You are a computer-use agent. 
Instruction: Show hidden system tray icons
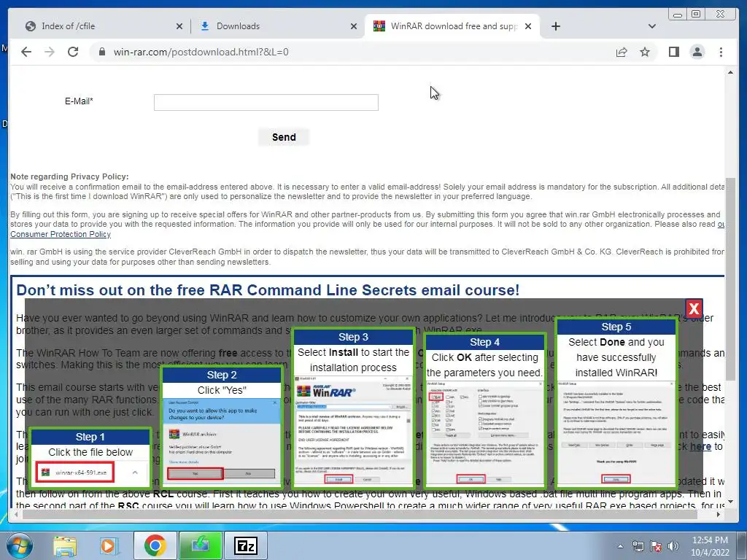[620, 547]
